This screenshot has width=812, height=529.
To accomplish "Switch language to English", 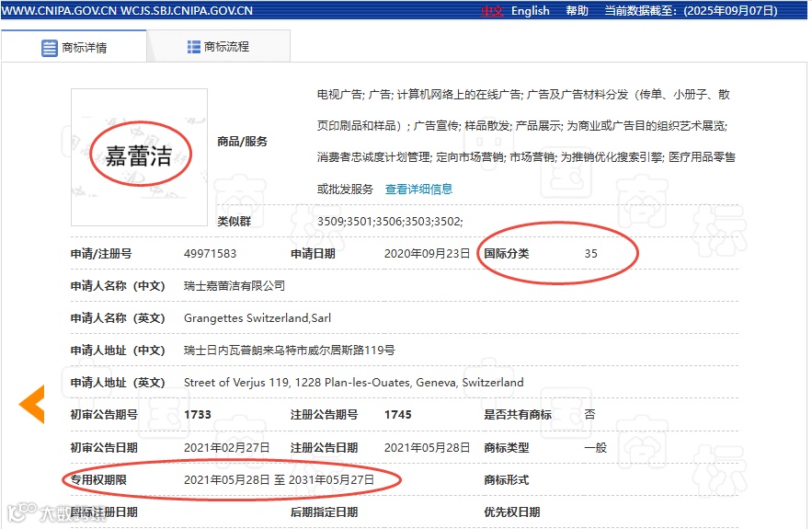I will click(531, 11).
